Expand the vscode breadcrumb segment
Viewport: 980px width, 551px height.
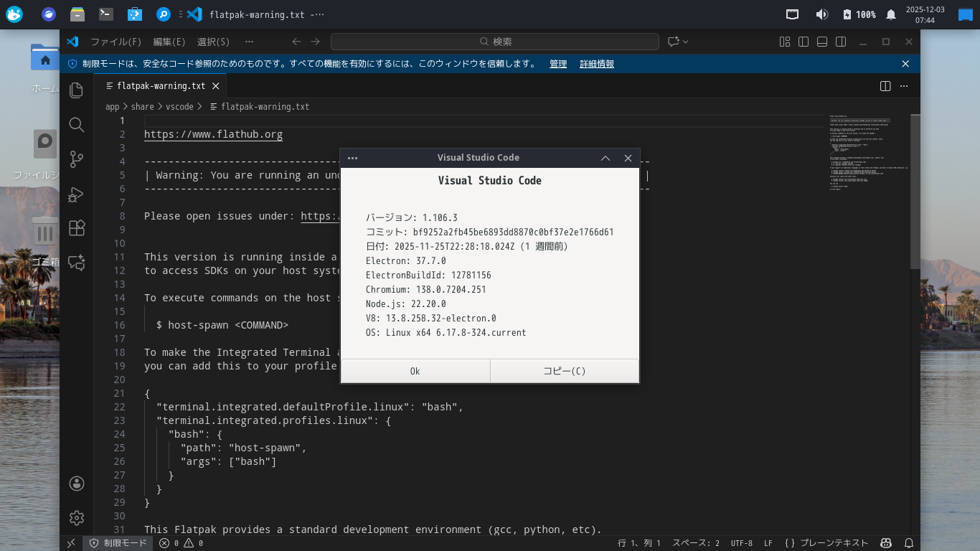click(x=180, y=106)
